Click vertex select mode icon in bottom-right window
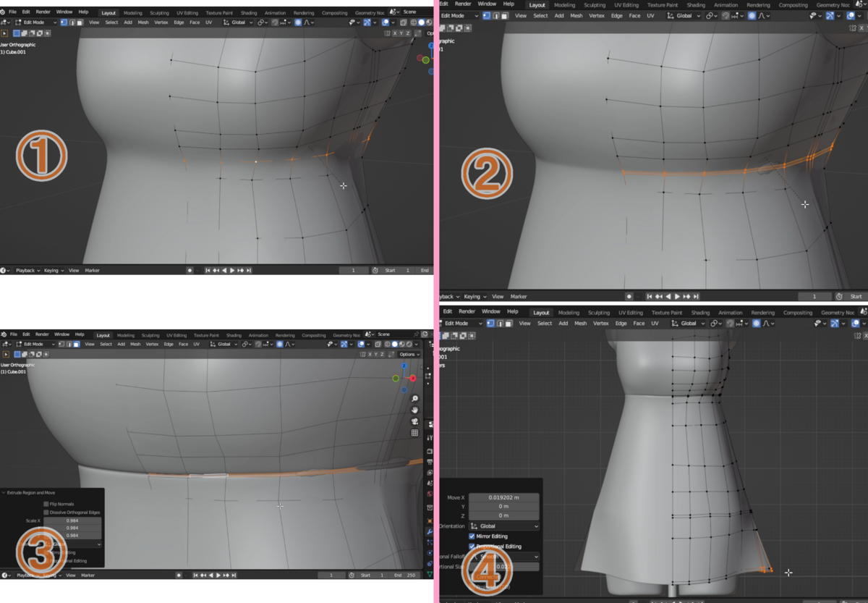868x603 pixels. (x=490, y=324)
